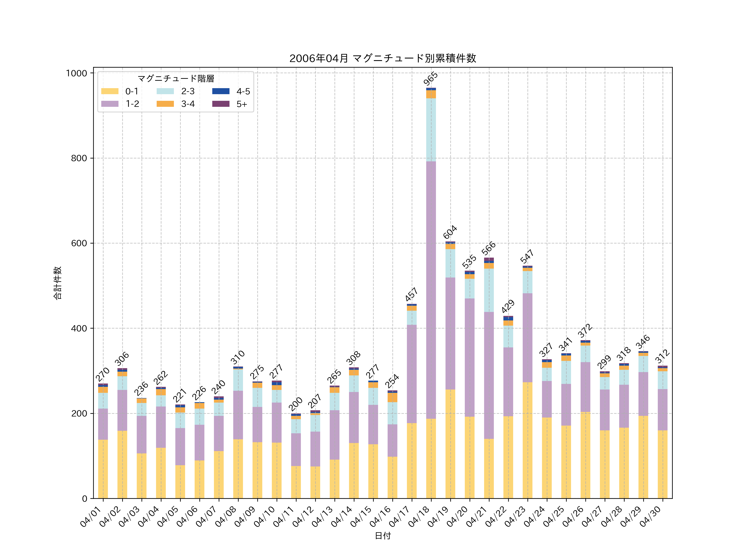Click the 1-2 purple legend swatch

pos(110,104)
